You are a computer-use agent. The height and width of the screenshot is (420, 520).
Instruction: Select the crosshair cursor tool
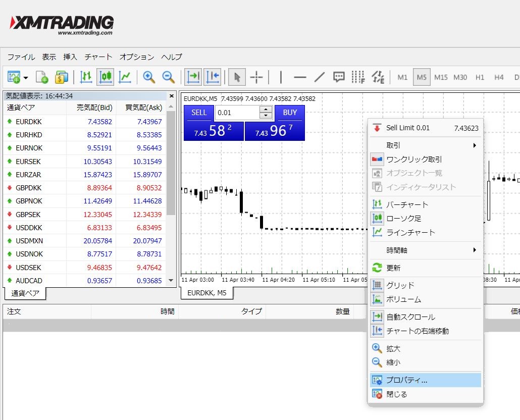(256, 77)
